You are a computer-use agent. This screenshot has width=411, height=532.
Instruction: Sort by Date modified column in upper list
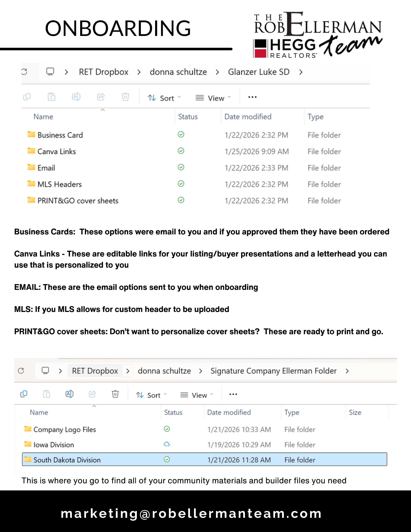click(248, 117)
